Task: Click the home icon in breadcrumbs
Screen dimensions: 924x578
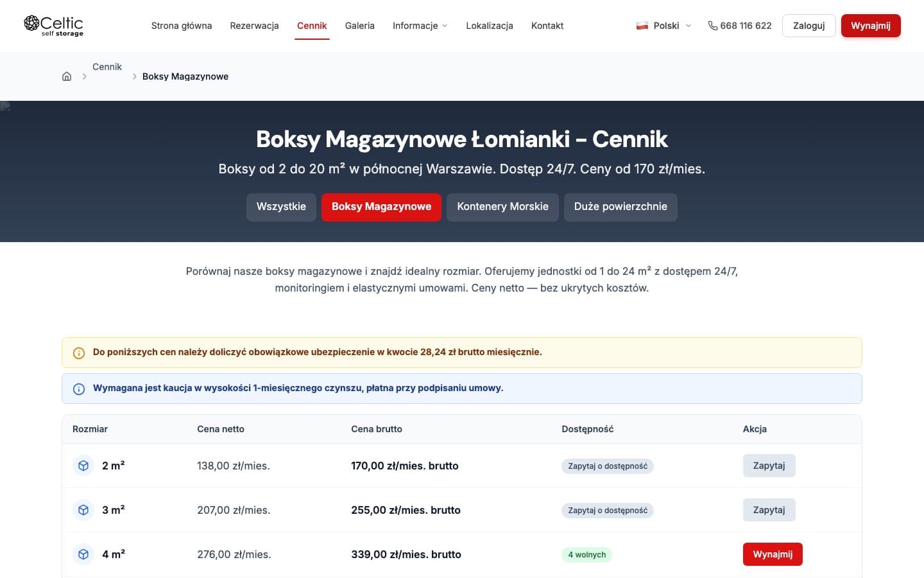Action: tap(67, 76)
